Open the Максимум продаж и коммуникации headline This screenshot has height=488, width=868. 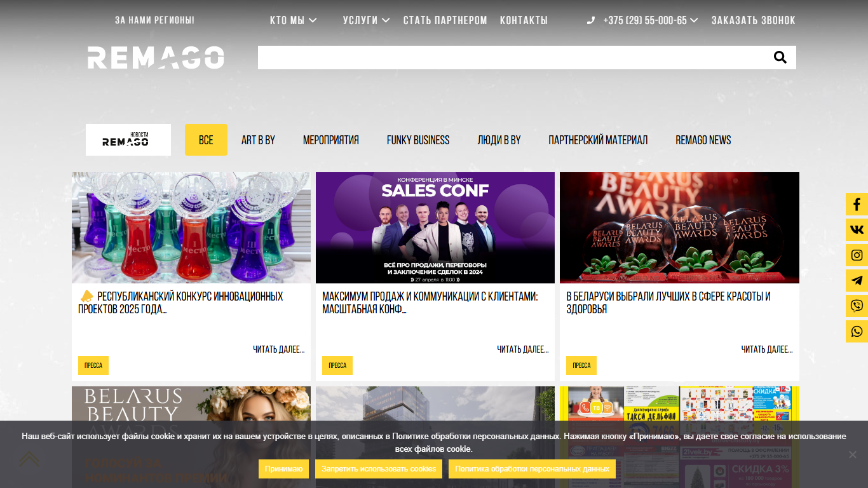[x=430, y=303]
